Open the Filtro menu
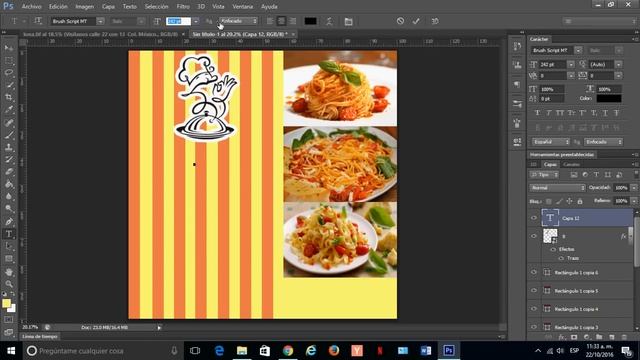The width and height of the screenshot is (640, 360). [x=183, y=7]
